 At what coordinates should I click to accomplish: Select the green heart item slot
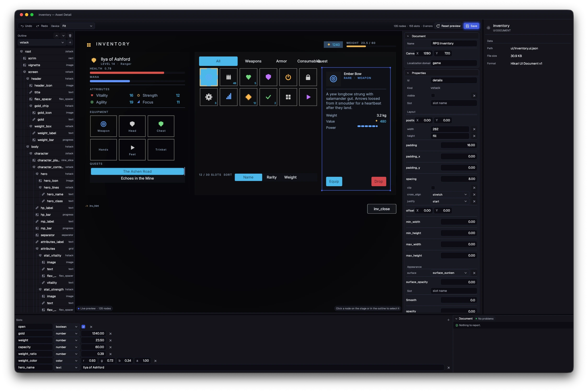pyautogui.click(x=249, y=77)
